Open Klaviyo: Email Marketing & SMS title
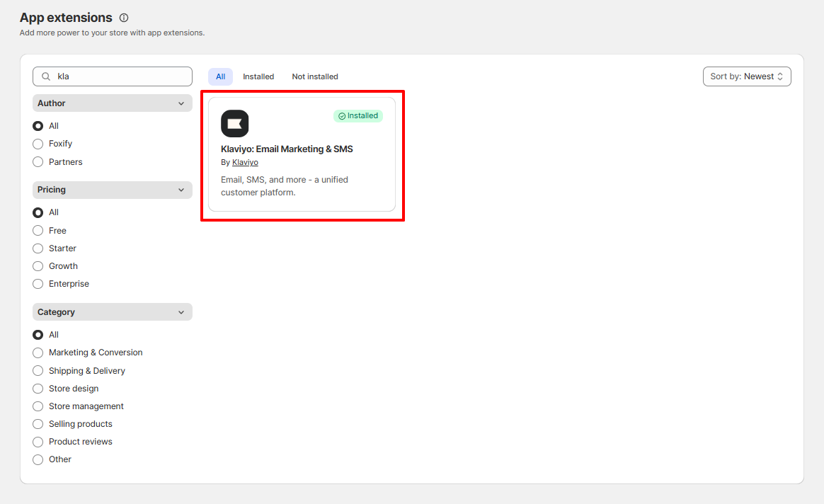 point(287,149)
